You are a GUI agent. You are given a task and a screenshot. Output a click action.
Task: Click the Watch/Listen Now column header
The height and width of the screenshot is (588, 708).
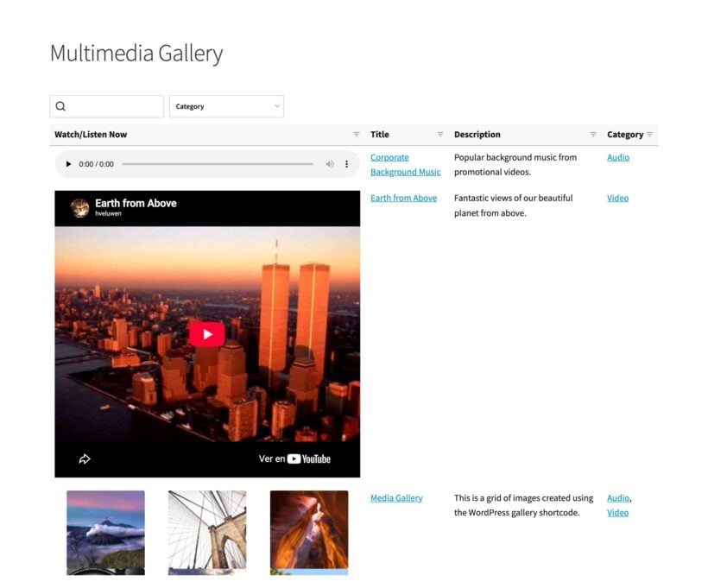pos(91,135)
